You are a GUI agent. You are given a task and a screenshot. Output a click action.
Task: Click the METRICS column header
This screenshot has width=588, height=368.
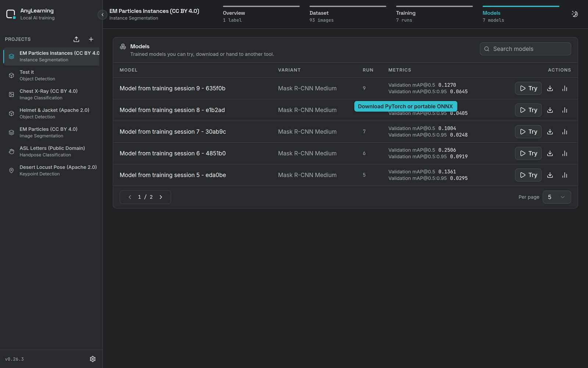(400, 70)
